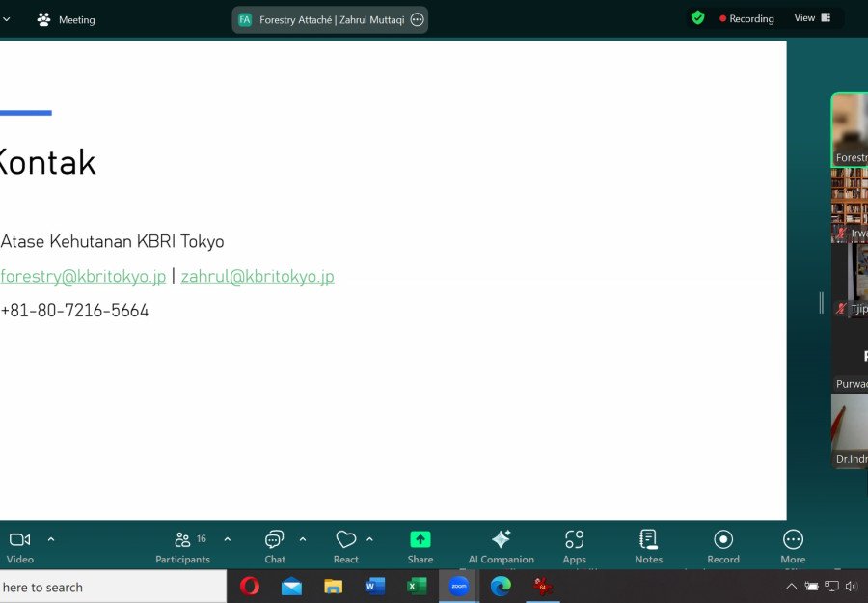Screen dimensions: 868x603
Task: Open the React heart menu
Action: 346,547
